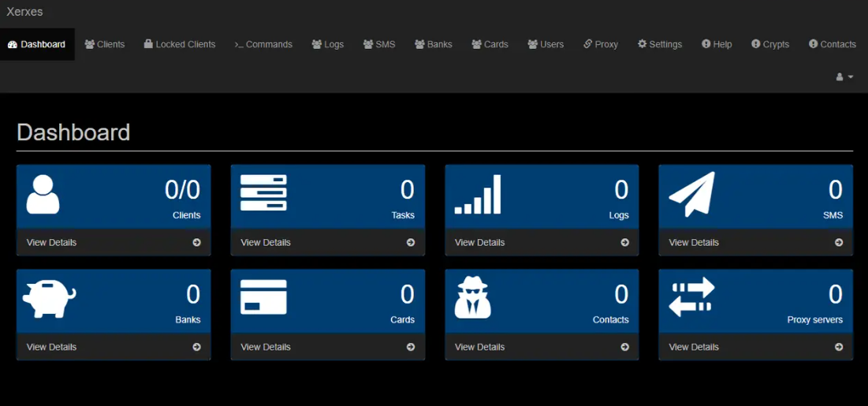Click the Clients person icon in card
Viewport: 868px width, 406px height.
(x=43, y=194)
